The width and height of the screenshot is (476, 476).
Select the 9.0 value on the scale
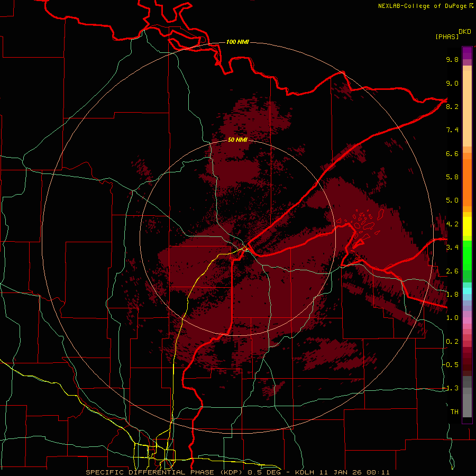(x=452, y=83)
